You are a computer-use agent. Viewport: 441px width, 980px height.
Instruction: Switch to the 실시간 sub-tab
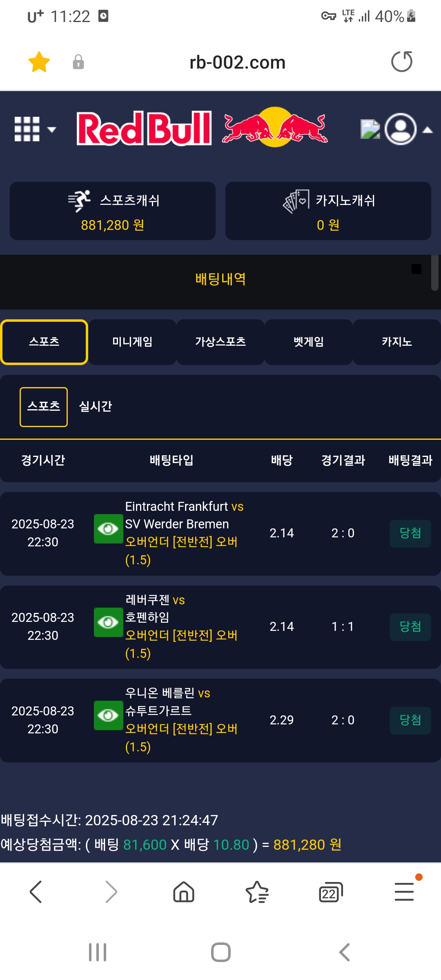(x=95, y=406)
